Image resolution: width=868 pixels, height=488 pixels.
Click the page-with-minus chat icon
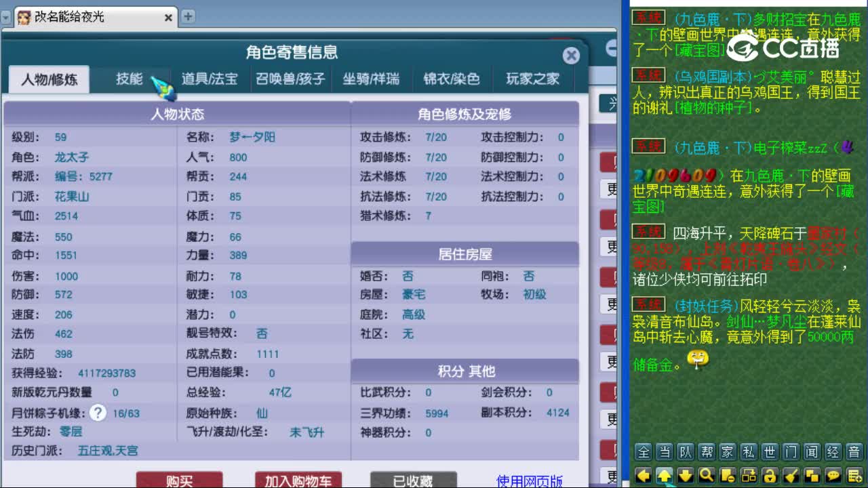click(728, 475)
